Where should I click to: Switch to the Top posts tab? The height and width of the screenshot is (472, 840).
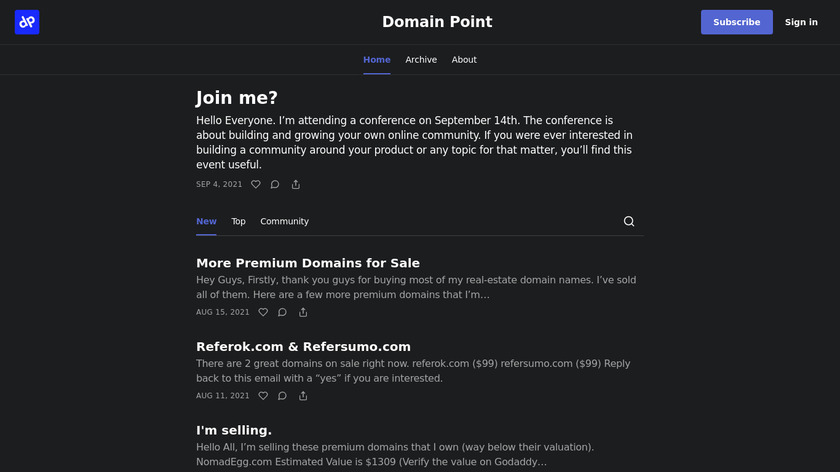point(238,221)
